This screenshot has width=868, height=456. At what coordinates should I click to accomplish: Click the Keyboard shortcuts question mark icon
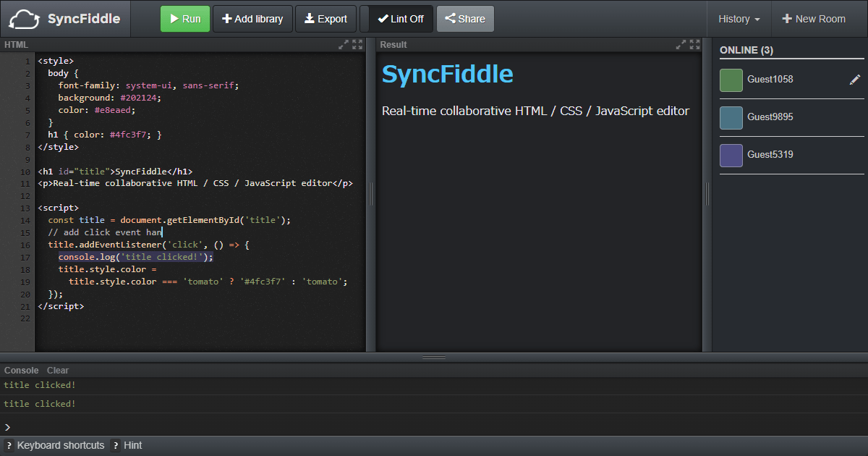tap(9, 446)
